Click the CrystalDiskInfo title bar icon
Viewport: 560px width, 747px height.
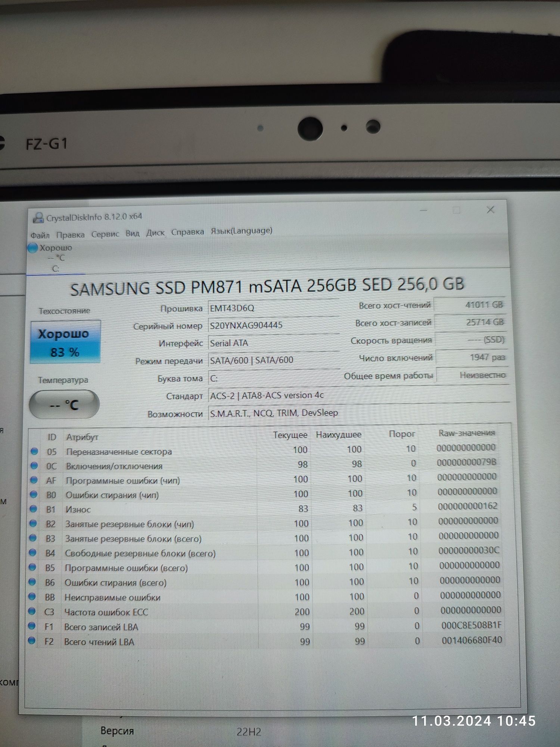(38, 218)
